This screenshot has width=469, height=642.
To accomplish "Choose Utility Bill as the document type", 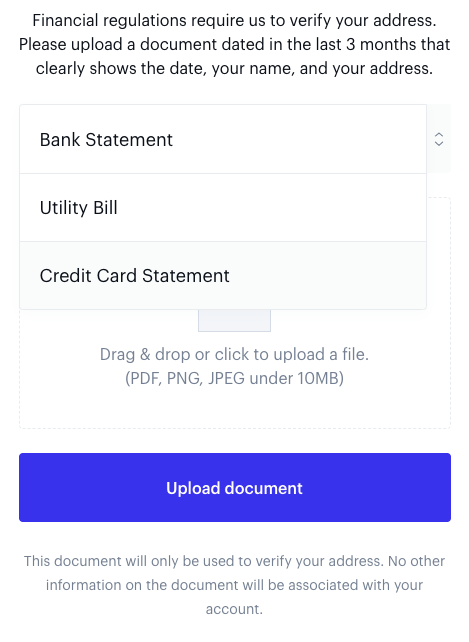I will pyautogui.click(x=223, y=208).
